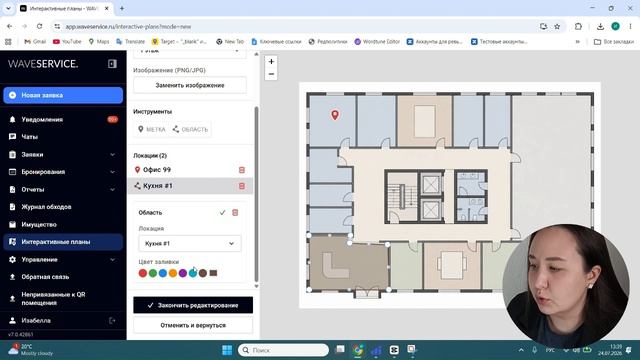Delete the Область with trash icon
The width and height of the screenshot is (640, 360).
tap(235, 213)
